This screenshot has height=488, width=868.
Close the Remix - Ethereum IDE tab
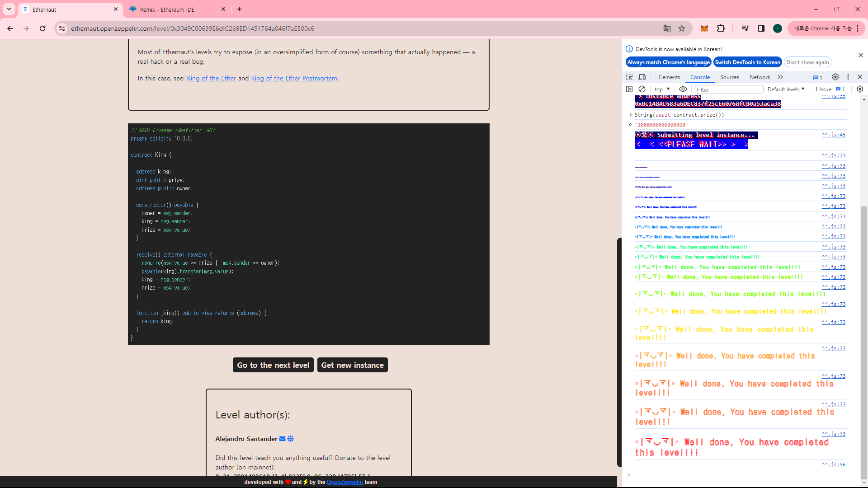click(x=223, y=9)
